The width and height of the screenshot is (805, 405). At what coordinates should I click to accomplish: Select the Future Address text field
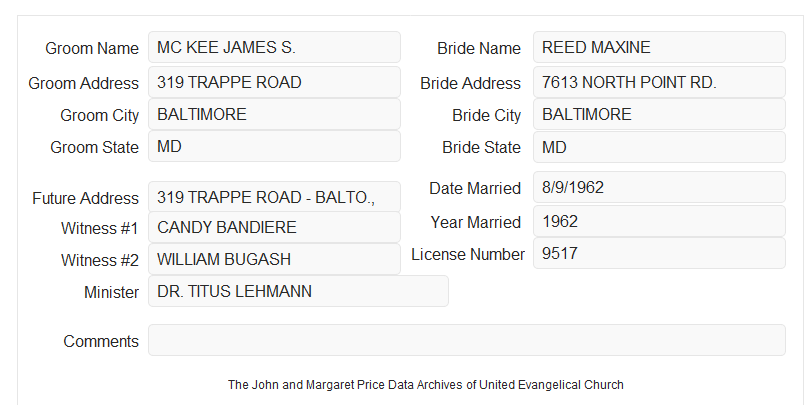(274, 197)
